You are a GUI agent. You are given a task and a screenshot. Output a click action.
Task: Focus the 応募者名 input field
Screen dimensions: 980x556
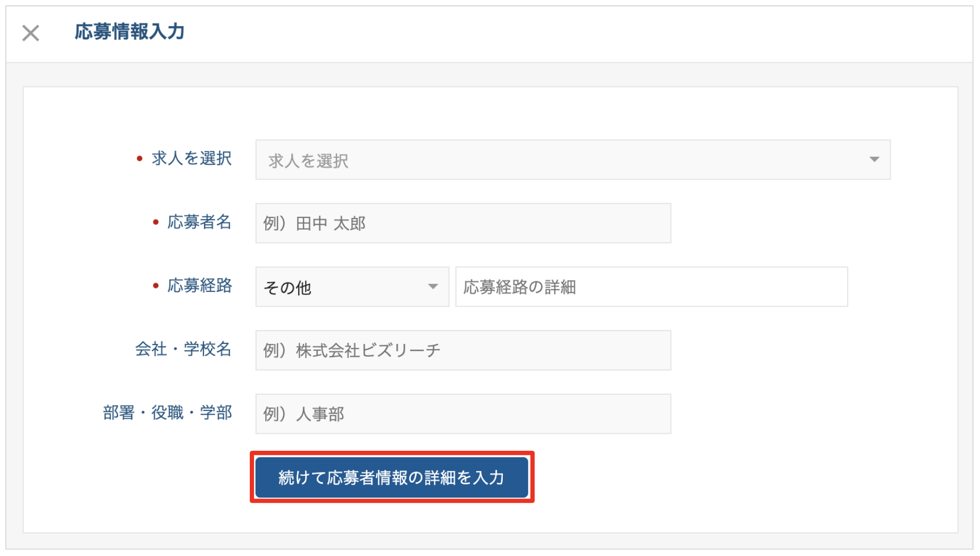coord(463,223)
